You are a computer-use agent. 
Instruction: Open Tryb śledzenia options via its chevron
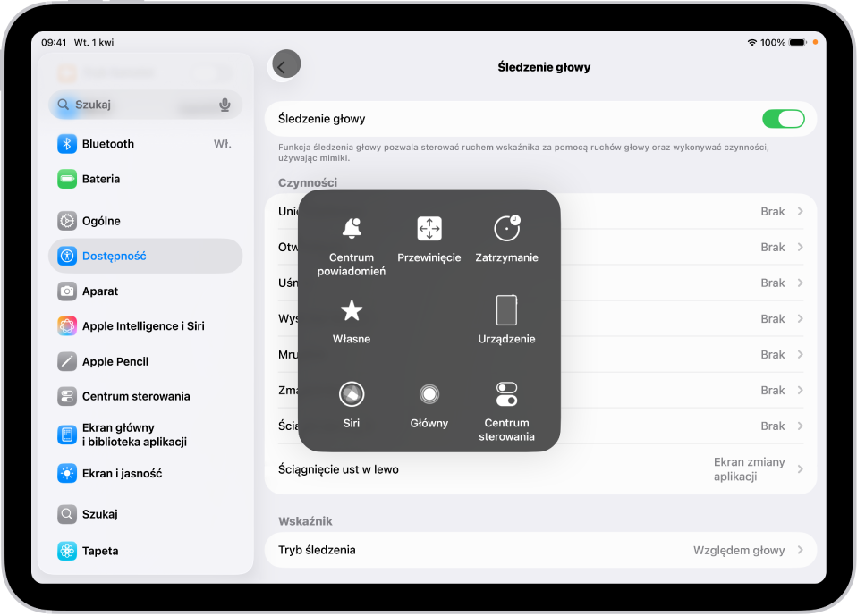[801, 550]
